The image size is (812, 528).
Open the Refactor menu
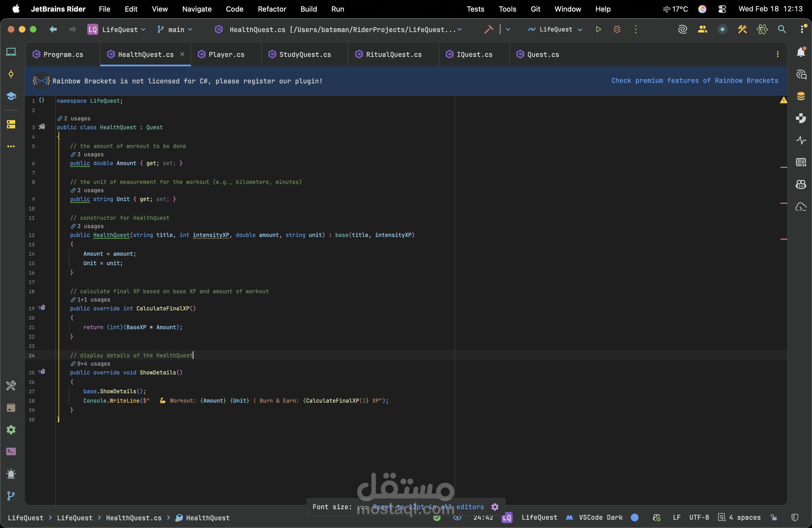coord(271,9)
